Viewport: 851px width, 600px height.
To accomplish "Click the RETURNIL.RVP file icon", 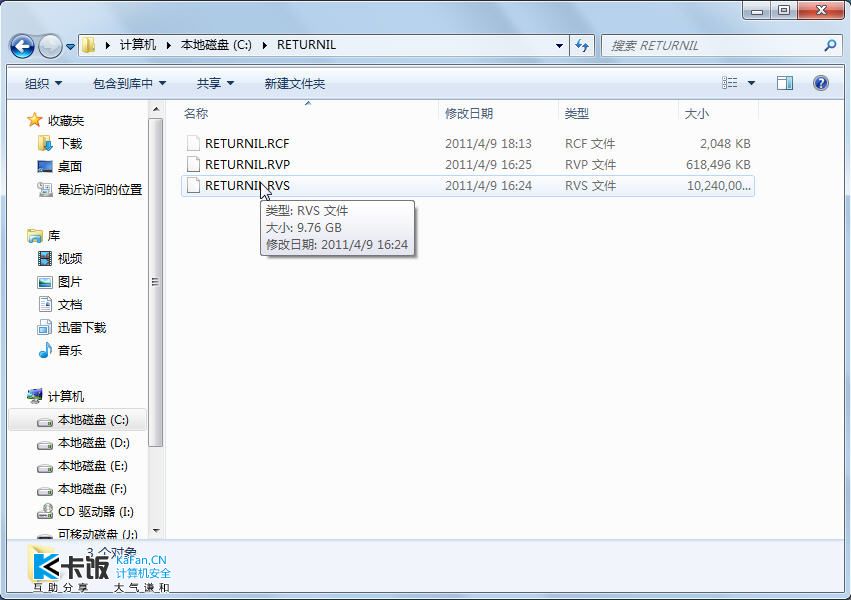I will pos(193,164).
